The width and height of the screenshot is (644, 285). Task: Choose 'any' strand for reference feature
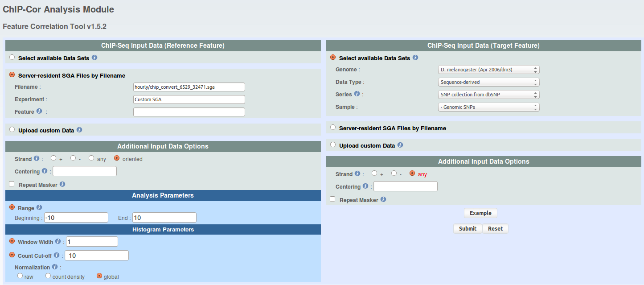coord(91,158)
